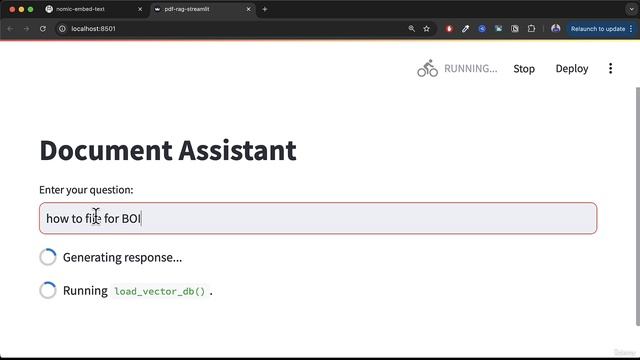Open the blue circular extension icon
The width and height of the screenshot is (640, 360).
tap(482, 29)
